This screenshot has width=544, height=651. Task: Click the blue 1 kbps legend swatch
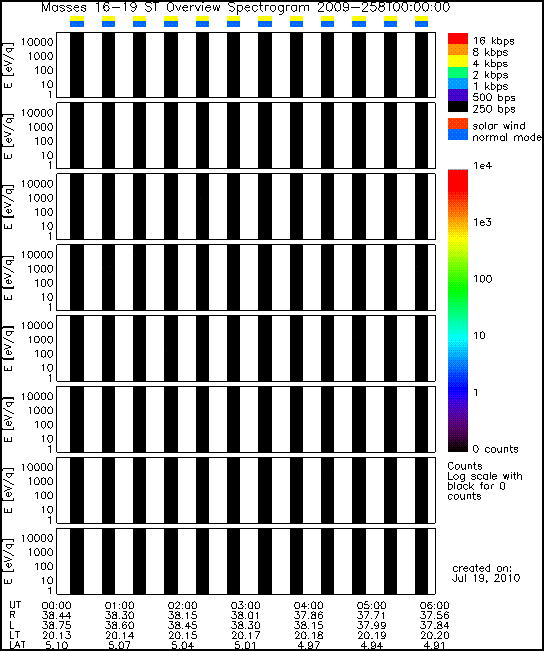[x=458, y=84]
